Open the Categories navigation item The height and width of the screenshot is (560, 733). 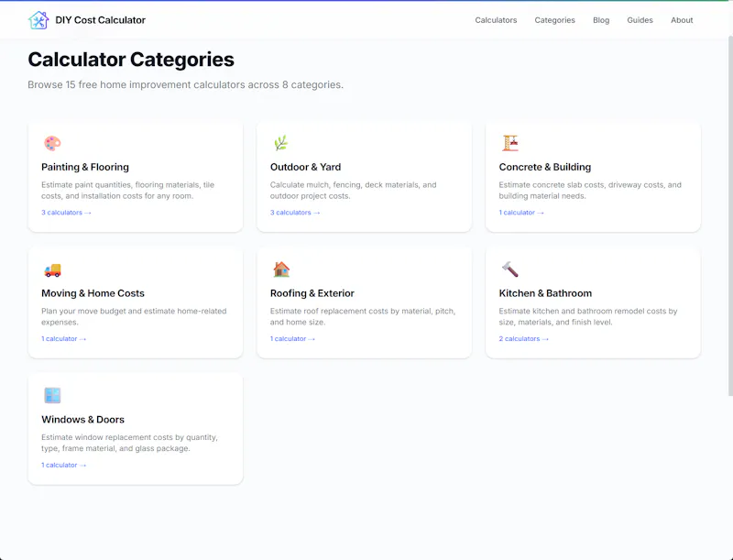pyautogui.click(x=555, y=20)
